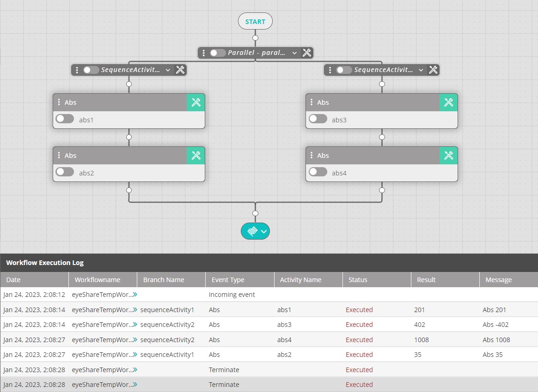
Task: Toggle the left SequenceActivity switch
Action: pyautogui.click(x=91, y=70)
